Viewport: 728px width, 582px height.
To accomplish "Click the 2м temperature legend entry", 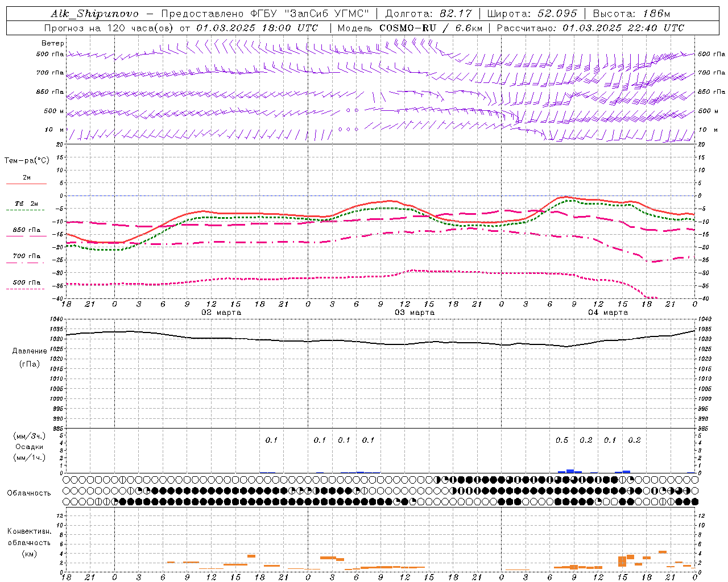I will pos(27,178).
